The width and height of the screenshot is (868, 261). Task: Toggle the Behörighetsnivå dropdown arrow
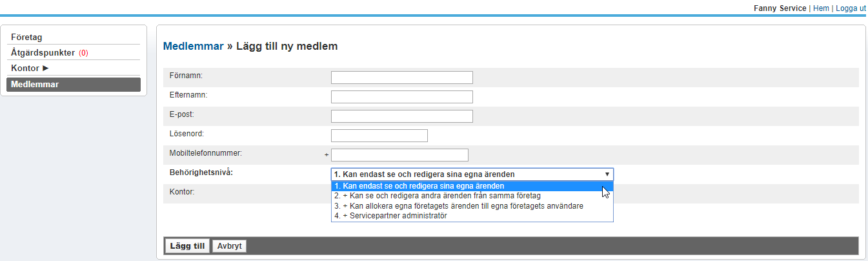[607, 174]
